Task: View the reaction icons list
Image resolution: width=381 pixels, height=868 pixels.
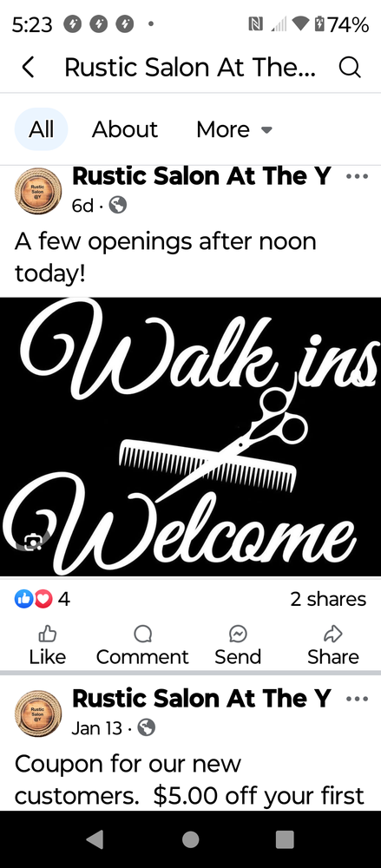Action: 33,598
